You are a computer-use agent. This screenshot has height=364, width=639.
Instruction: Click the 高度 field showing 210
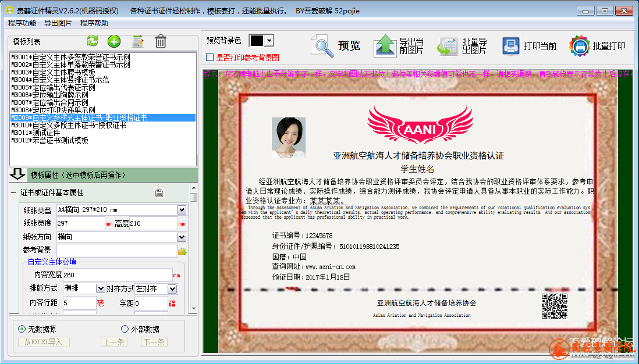tap(153, 223)
